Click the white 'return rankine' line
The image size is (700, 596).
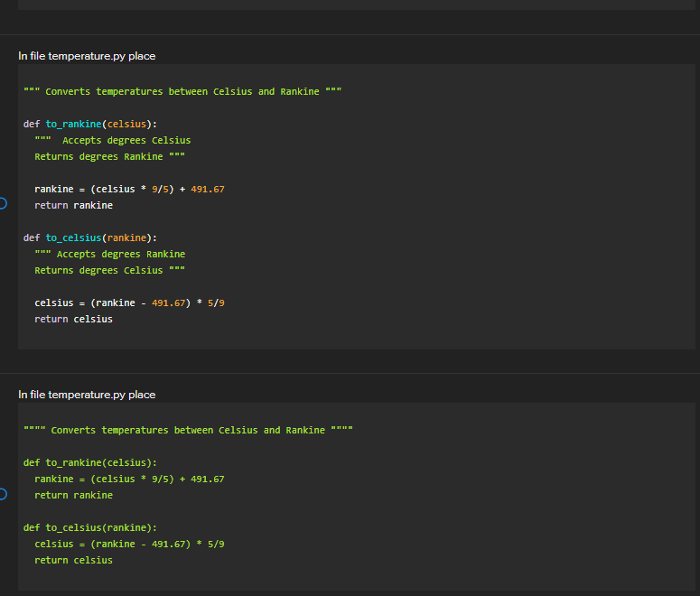(x=74, y=205)
